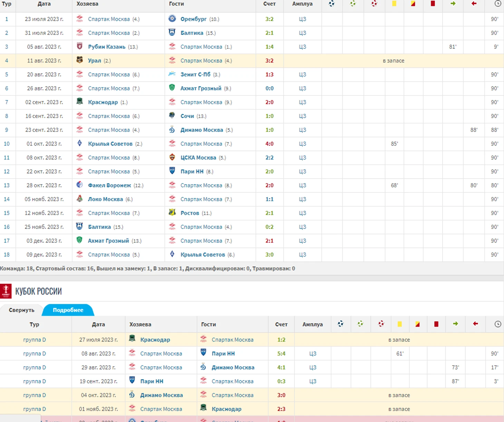Open cup match score 5:4 against Пари НН
Screen dimensions: 504x422
click(281, 353)
